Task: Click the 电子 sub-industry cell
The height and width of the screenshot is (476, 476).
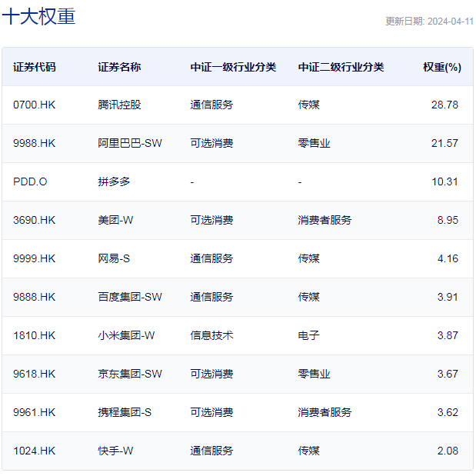Action: [x=308, y=335]
